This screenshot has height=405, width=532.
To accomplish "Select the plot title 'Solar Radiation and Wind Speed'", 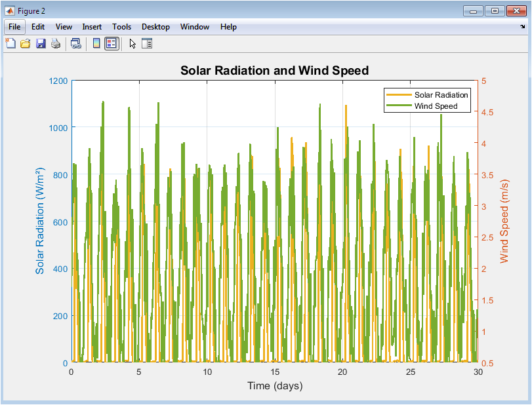I will click(x=274, y=70).
